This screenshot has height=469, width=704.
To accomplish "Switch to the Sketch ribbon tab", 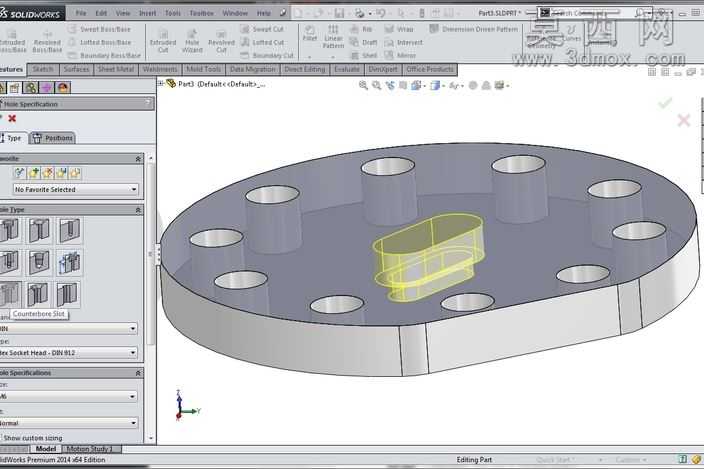I will pyautogui.click(x=43, y=69).
